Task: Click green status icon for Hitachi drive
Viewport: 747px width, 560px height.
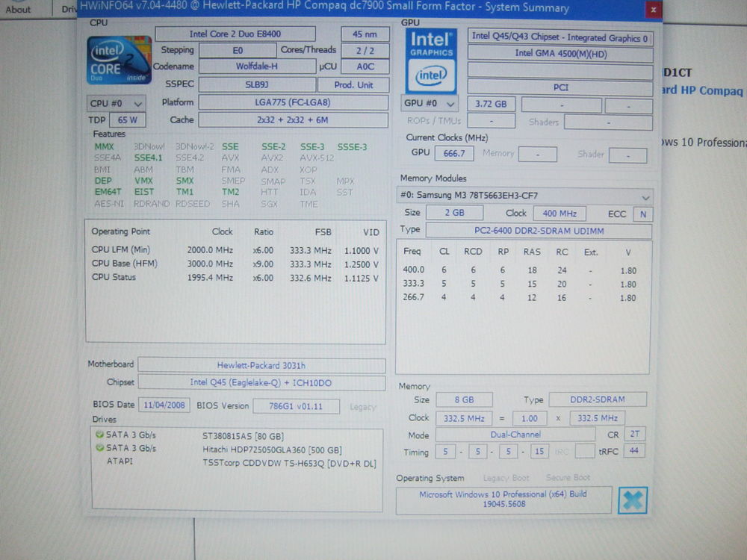Action: [x=99, y=447]
